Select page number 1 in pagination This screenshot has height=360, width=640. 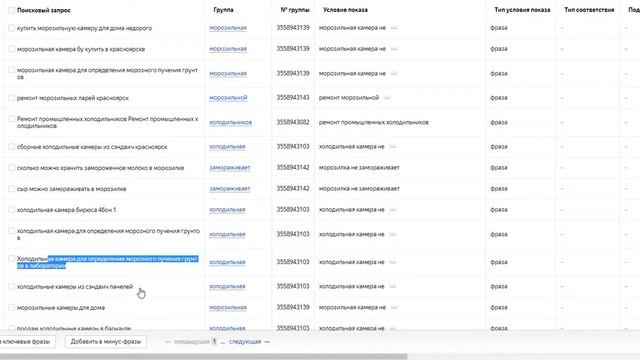214,342
